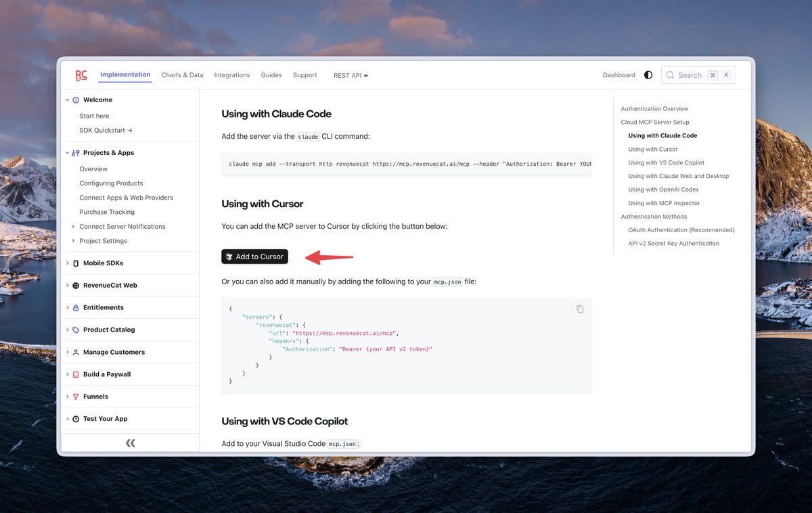Jump to Using with VS Code Copilot in contents
Image resolution: width=812 pixels, height=513 pixels.
[667, 163]
